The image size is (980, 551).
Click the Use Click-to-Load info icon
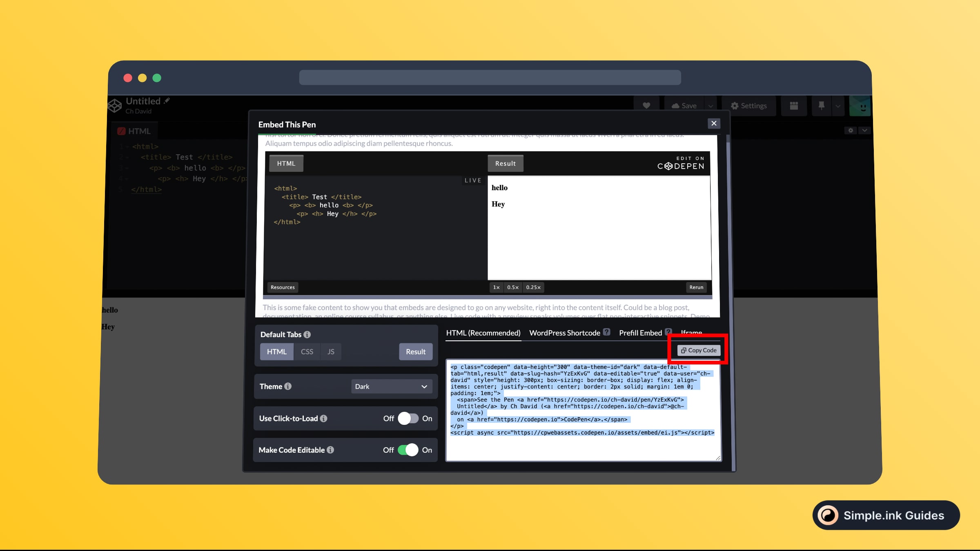[323, 418]
